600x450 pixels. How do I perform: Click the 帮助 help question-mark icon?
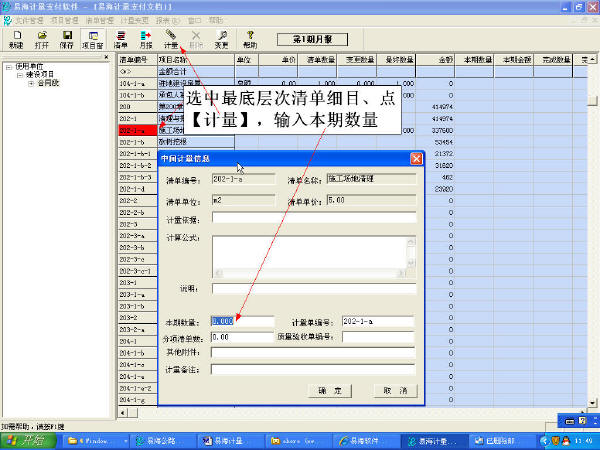[x=250, y=39]
